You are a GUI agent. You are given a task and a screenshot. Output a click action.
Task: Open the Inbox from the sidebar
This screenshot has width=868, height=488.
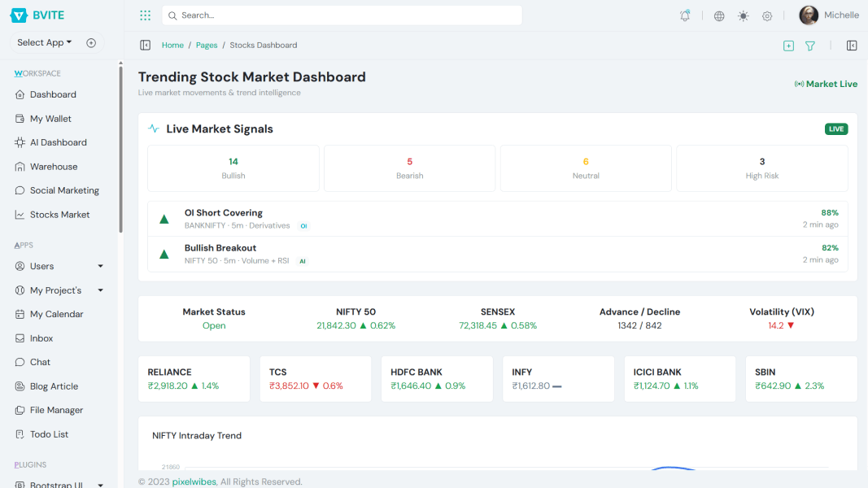pos(41,338)
